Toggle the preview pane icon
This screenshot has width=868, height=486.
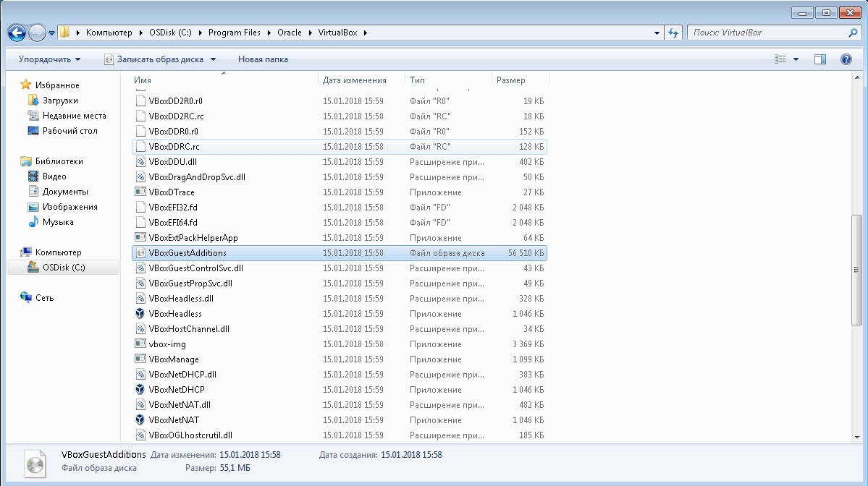coord(819,59)
